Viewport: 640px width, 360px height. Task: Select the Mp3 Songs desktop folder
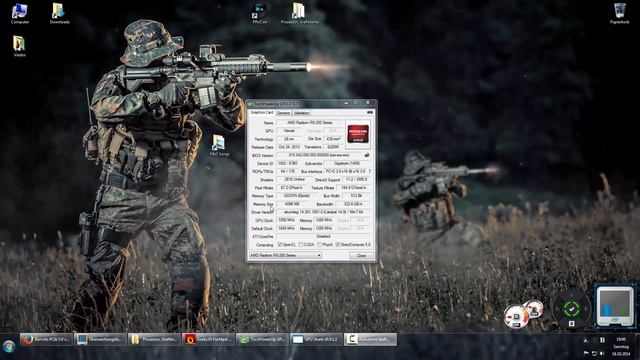click(219, 146)
